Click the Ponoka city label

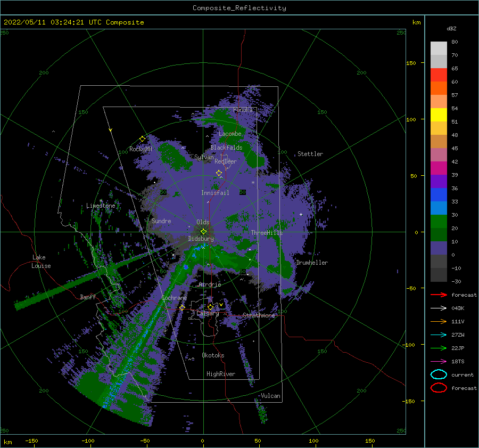[243, 110]
